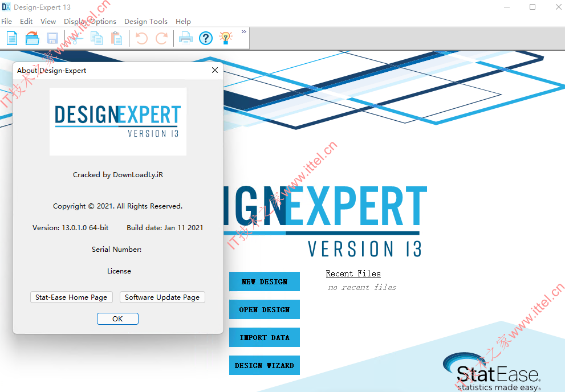Click the Paste clipboard icon
The width and height of the screenshot is (565, 392).
click(x=116, y=38)
